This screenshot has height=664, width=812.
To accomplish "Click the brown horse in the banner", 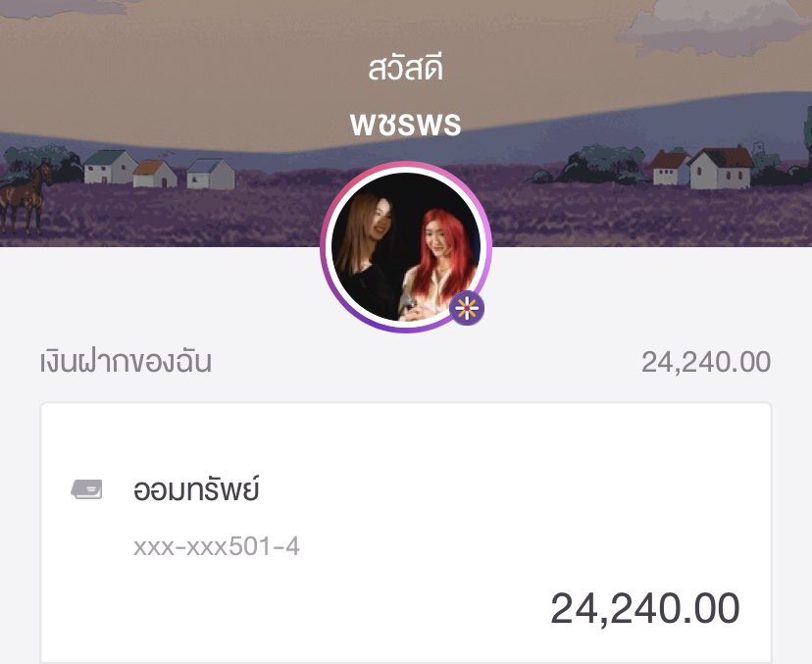I will [25, 198].
